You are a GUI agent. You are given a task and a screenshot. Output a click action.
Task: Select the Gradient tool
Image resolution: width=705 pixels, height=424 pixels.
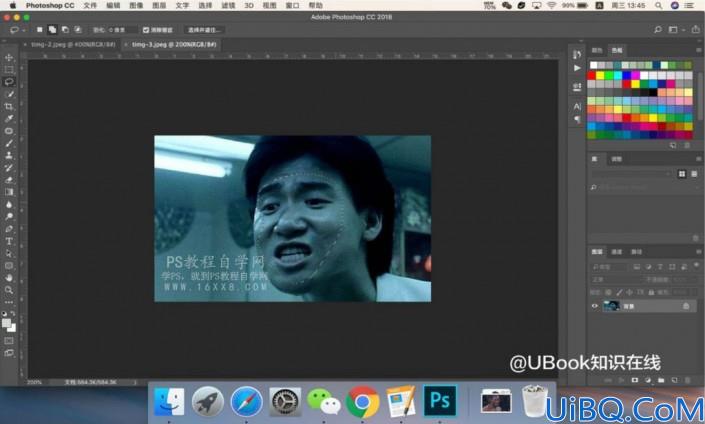pos(9,192)
